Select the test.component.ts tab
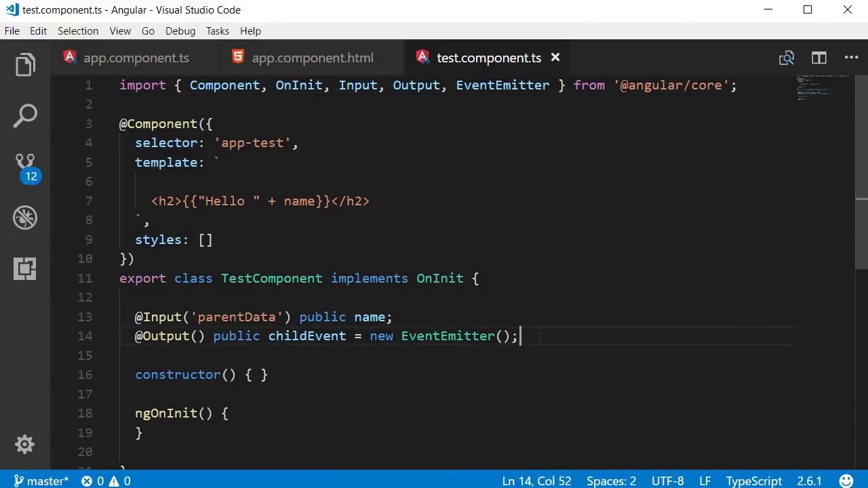This screenshot has height=488, width=868. [x=489, y=58]
